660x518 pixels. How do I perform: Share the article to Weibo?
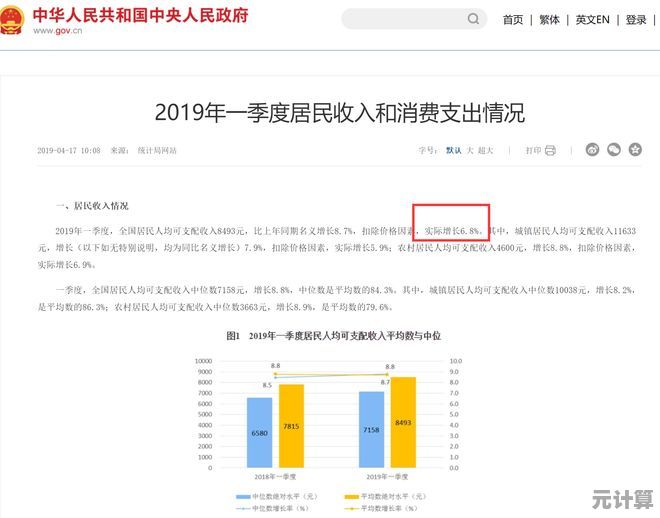pyautogui.click(x=592, y=150)
